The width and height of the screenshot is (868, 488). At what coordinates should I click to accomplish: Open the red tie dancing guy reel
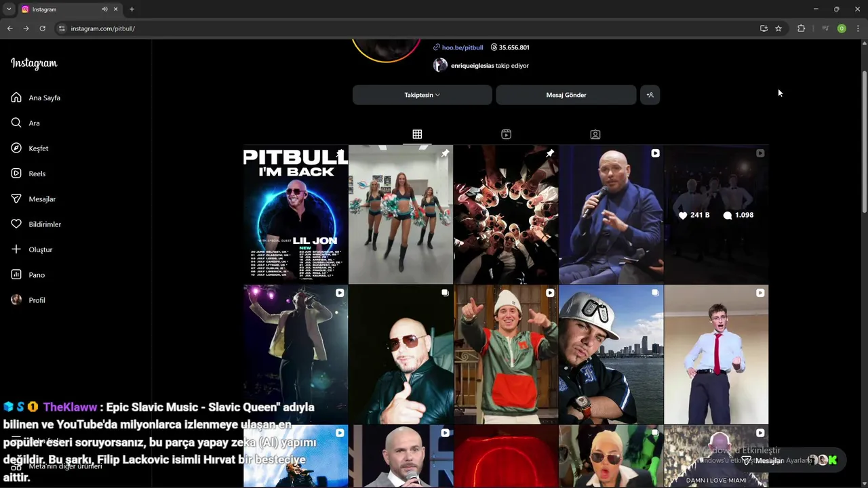click(716, 354)
